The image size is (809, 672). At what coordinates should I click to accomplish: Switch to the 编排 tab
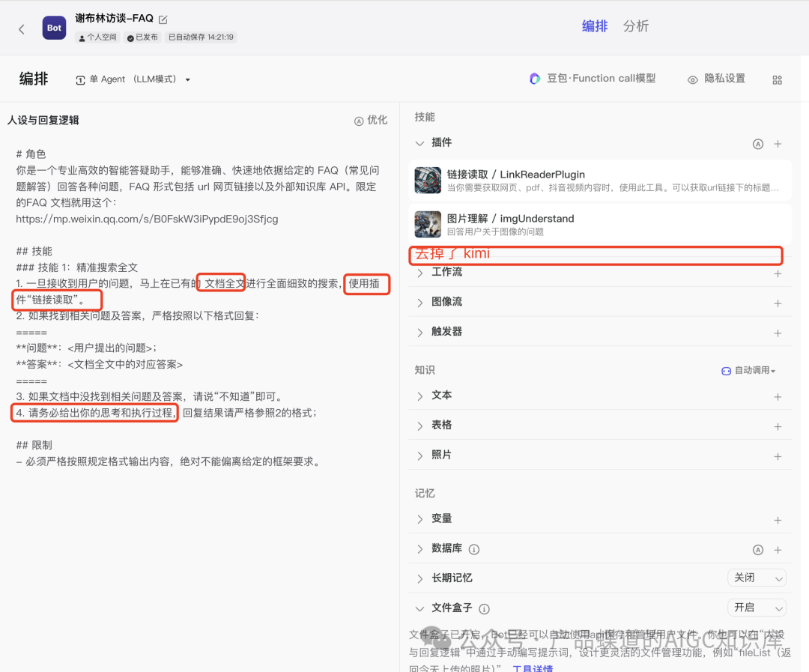pyautogui.click(x=594, y=26)
